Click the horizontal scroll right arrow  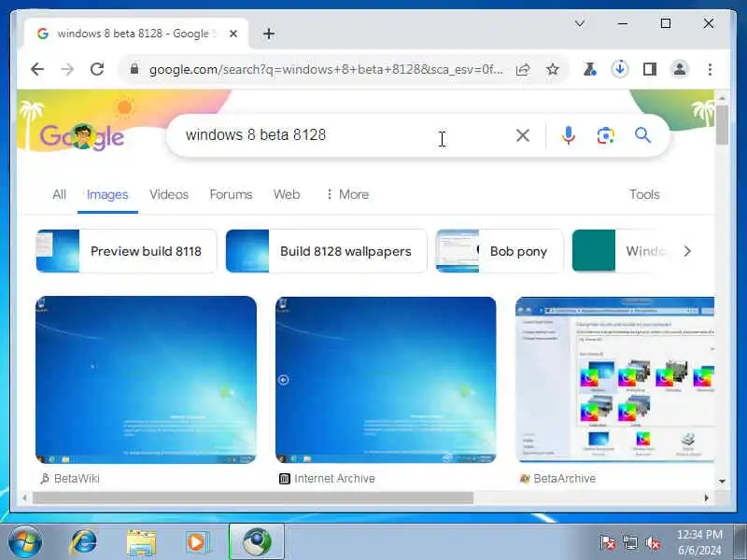706,497
